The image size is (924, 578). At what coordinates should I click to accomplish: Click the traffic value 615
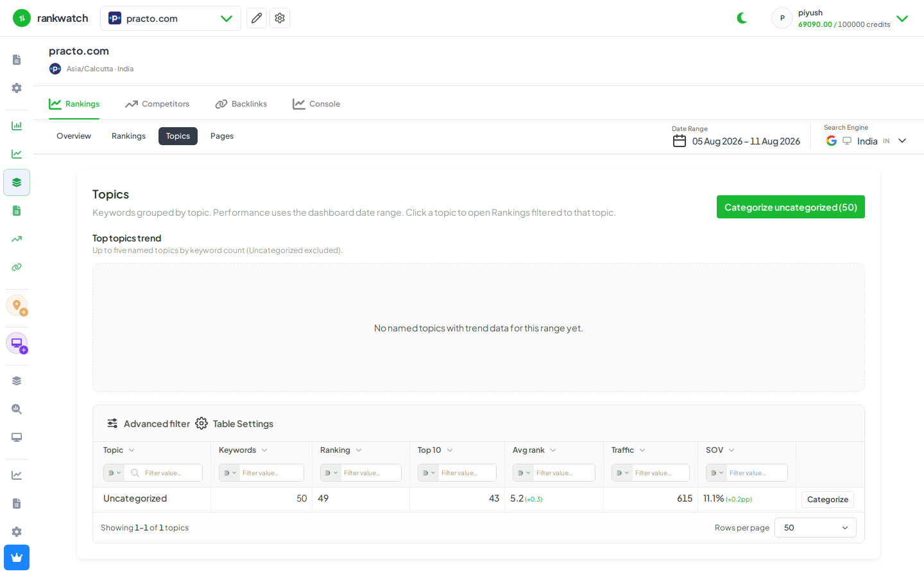(x=685, y=498)
